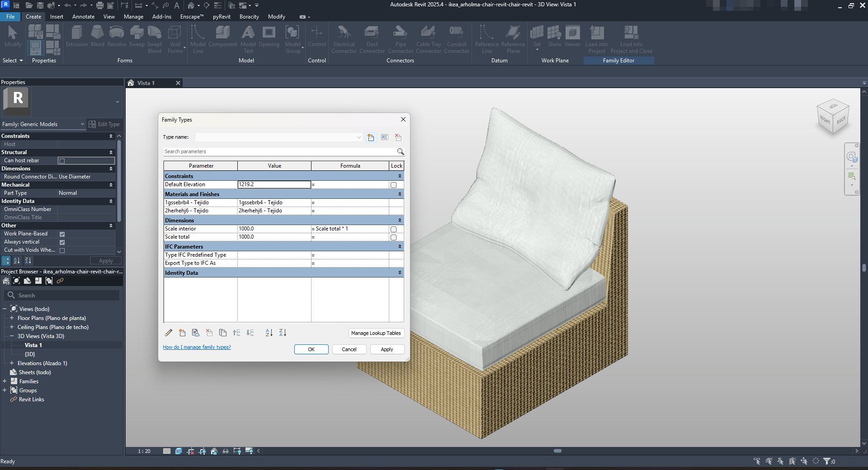Collapse the Constraints group in Family Types

point(400,176)
